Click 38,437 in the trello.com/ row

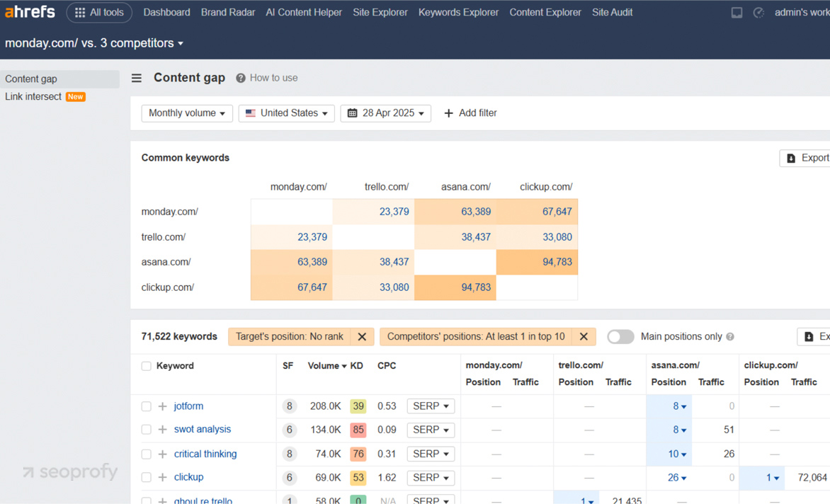coord(476,237)
